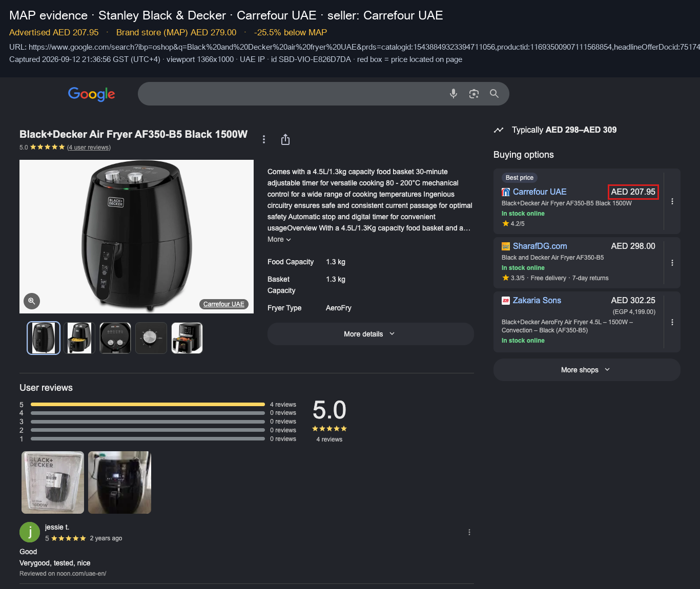Open Google Lens image search icon

coord(474,94)
